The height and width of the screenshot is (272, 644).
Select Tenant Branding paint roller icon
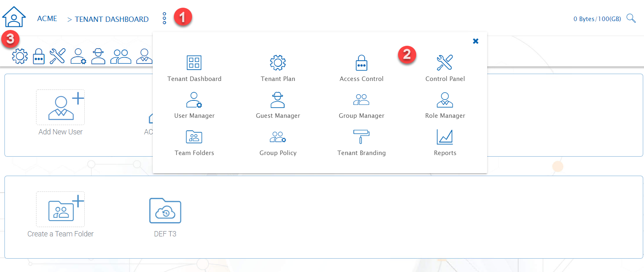pos(361,137)
